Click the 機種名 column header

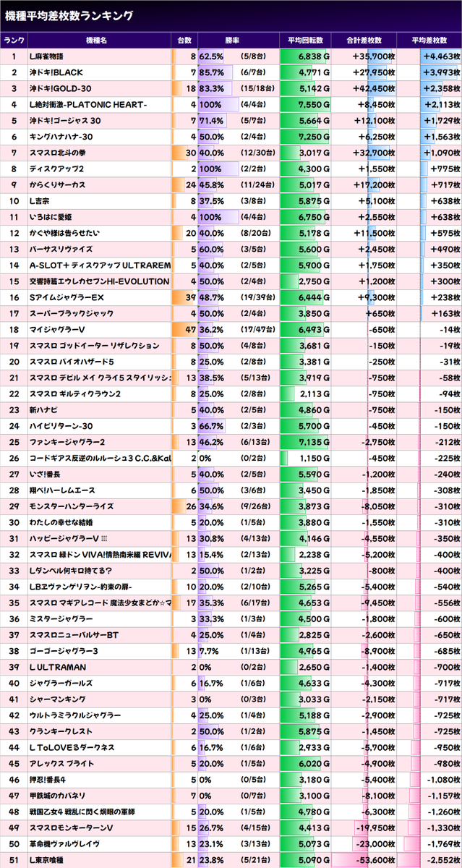click(95, 40)
